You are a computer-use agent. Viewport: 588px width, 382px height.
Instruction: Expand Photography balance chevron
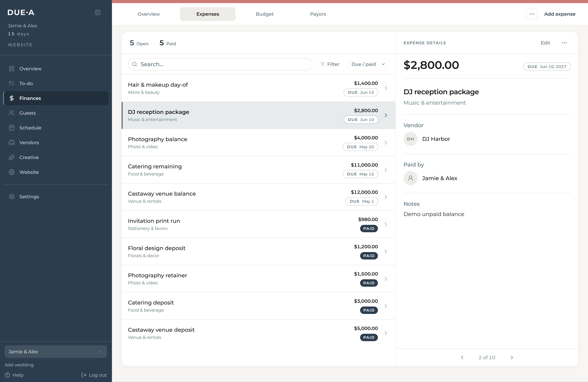(x=386, y=143)
